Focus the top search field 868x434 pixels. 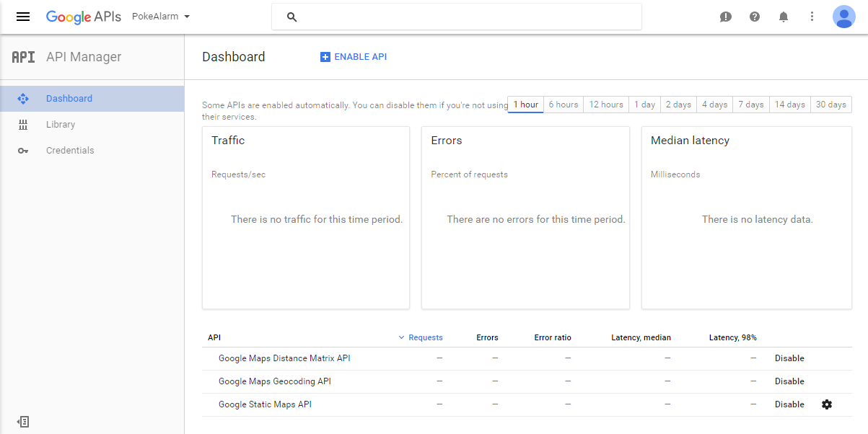[x=457, y=17]
